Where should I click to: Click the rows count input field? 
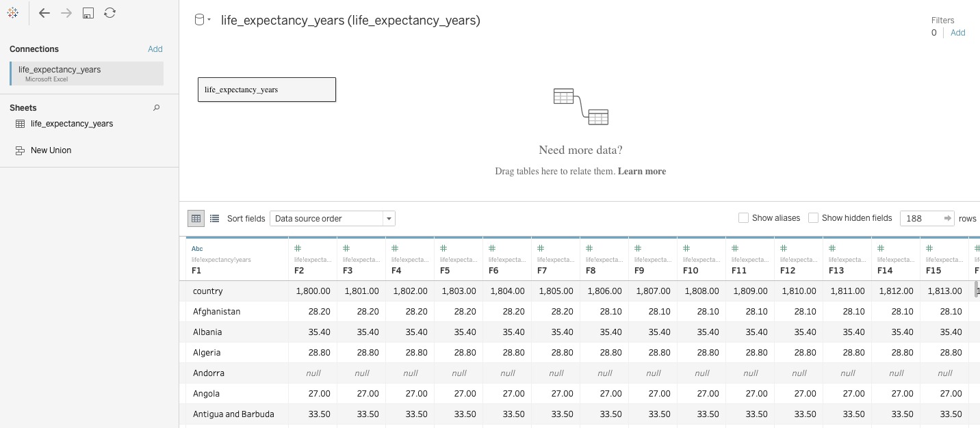click(x=920, y=219)
